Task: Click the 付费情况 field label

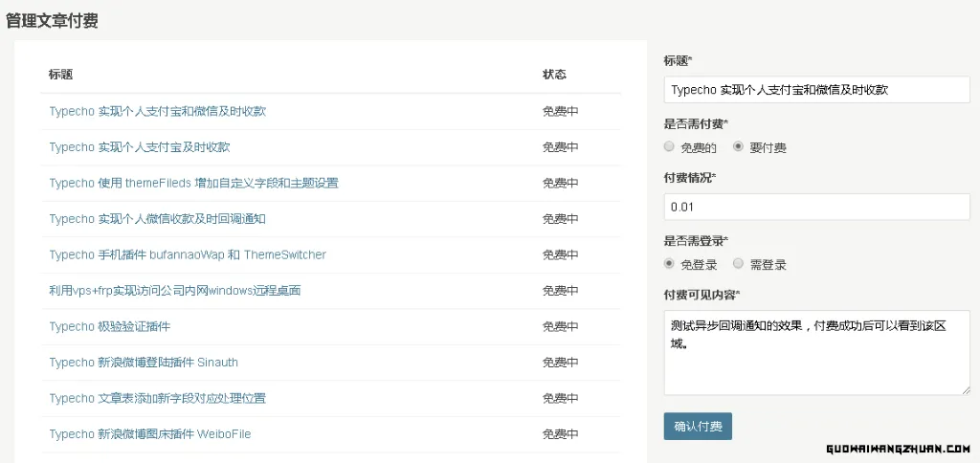Action: point(690,178)
